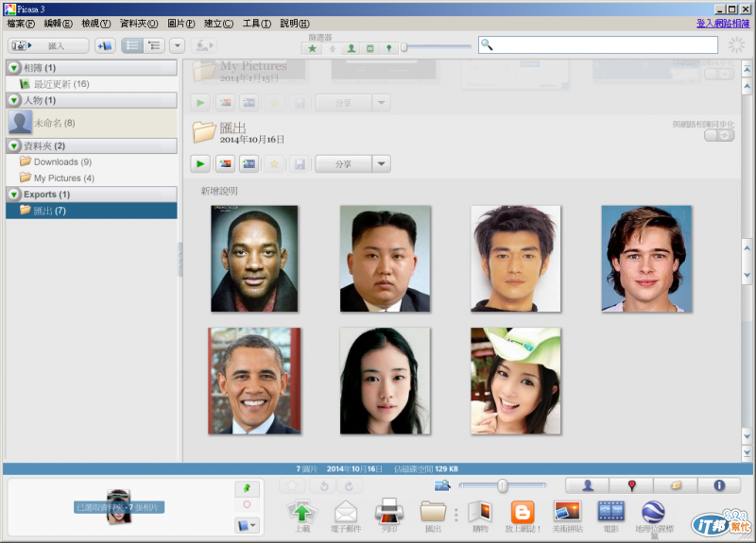Create photo collage for 匯出 folder

(x=225, y=163)
